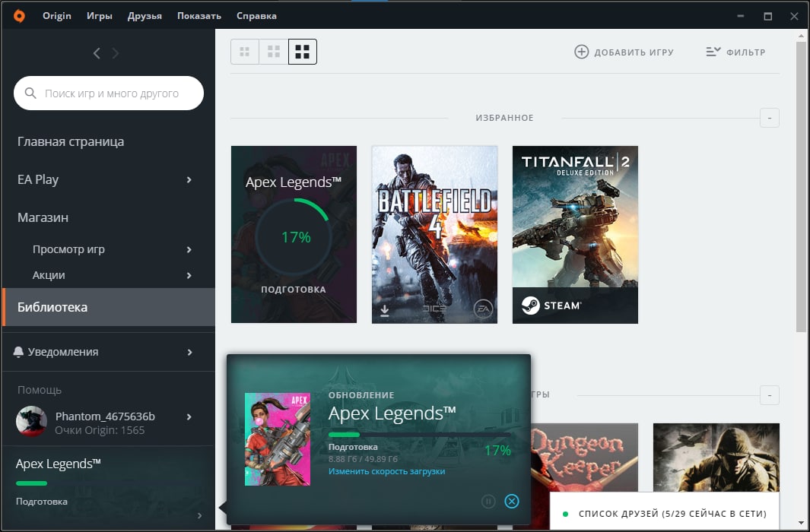Go forward with the right arrow
This screenshot has height=532, width=810.
click(x=115, y=53)
